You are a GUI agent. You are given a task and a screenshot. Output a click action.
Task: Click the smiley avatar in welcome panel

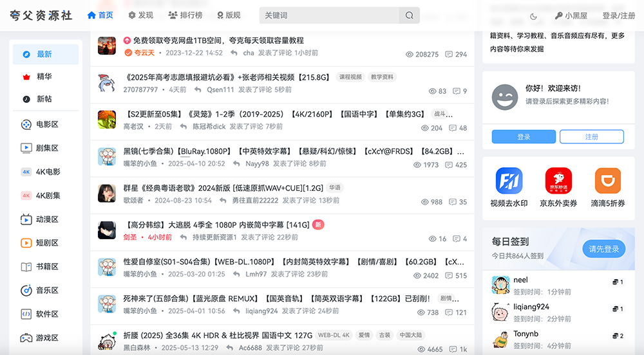[505, 97]
